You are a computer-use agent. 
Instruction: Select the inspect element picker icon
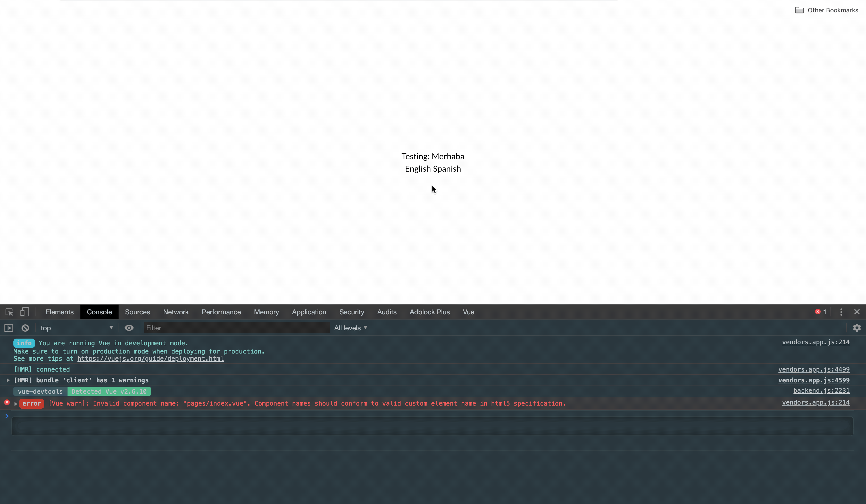coord(9,312)
